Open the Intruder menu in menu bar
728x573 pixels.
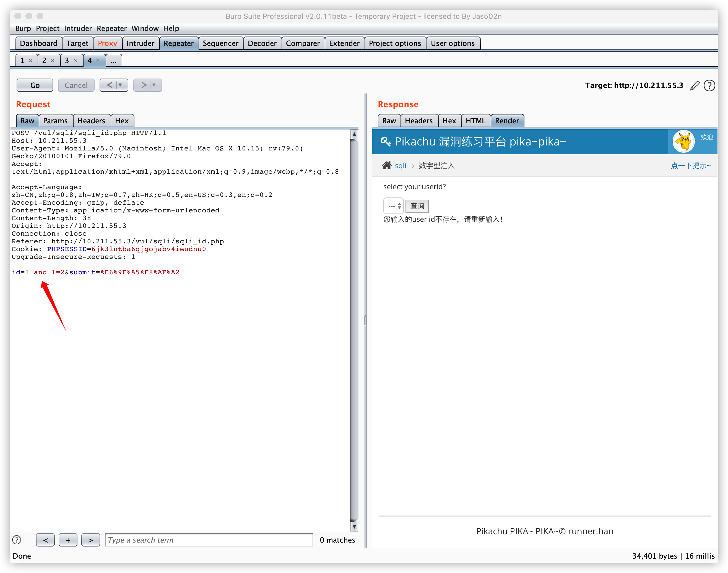(x=78, y=28)
